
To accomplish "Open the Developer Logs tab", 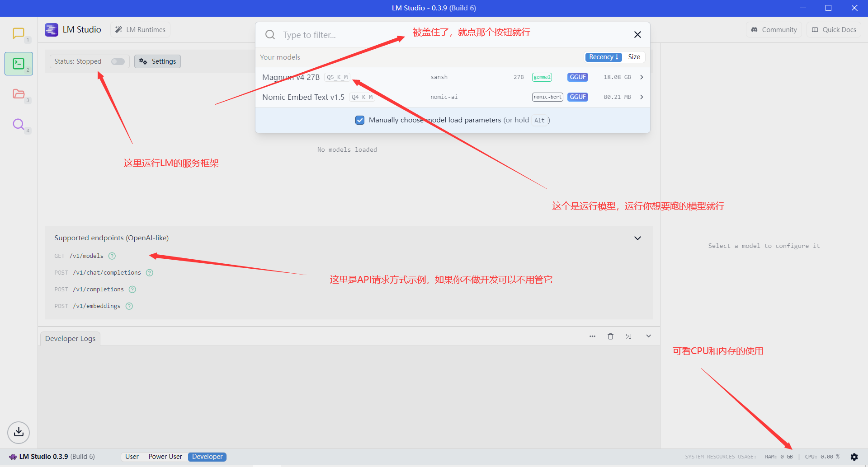I will 70,339.
